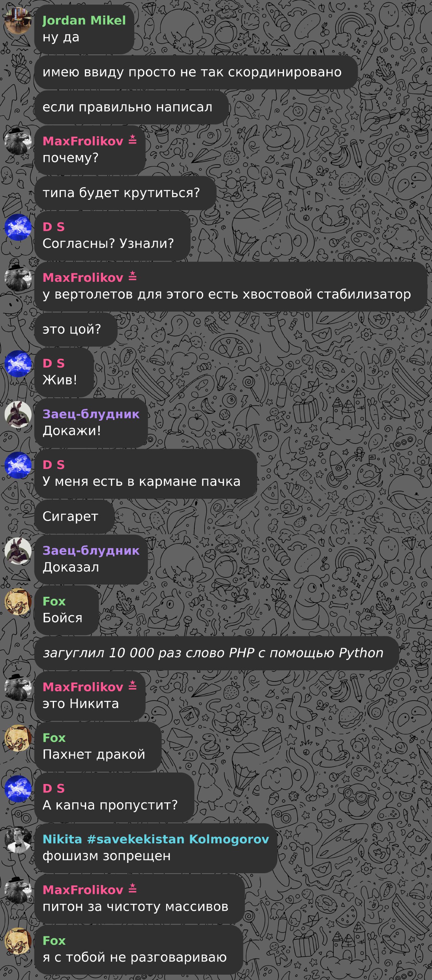This screenshot has height=980, width=432.
Task: Click the Заец-блудник name above "Доказал"
Action: coord(91,550)
